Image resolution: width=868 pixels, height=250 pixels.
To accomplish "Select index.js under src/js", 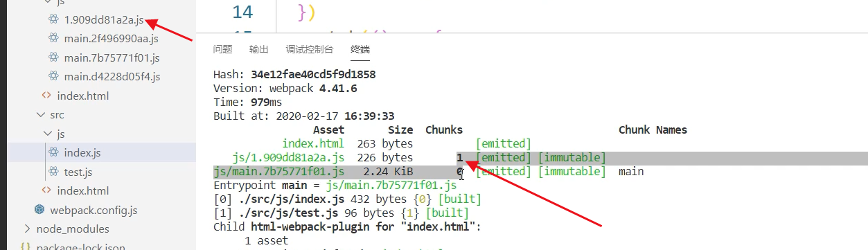I will pyautogui.click(x=82, y=152).
